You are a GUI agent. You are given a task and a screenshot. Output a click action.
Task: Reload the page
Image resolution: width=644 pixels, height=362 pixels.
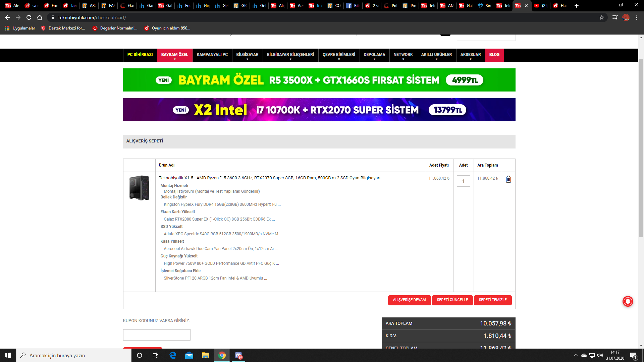[29, 17]
